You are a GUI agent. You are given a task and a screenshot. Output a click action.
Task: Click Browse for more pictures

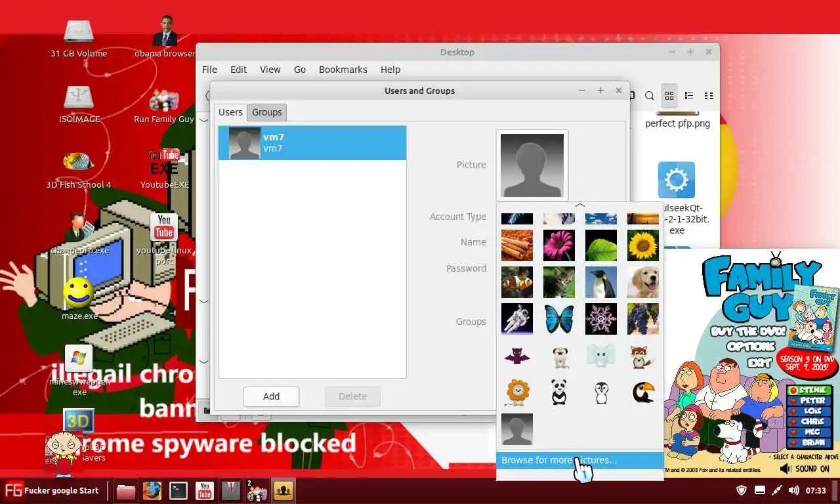[x=580, y=460]
